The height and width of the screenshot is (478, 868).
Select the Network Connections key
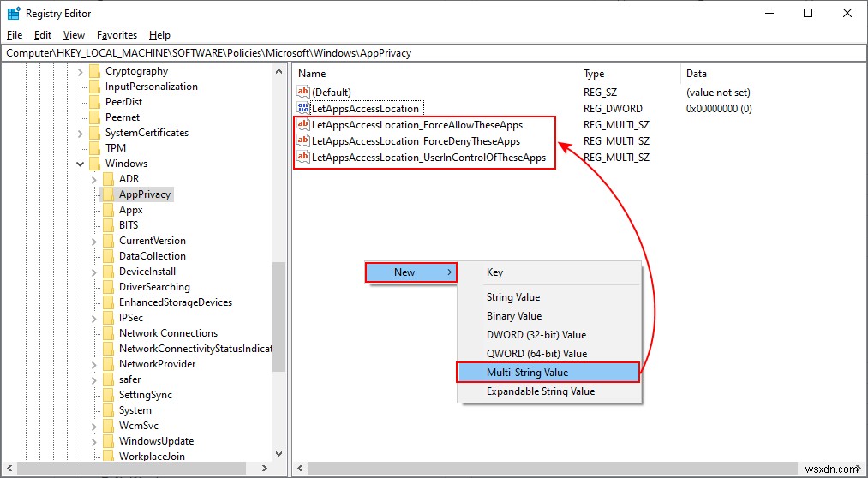point(168,333)
